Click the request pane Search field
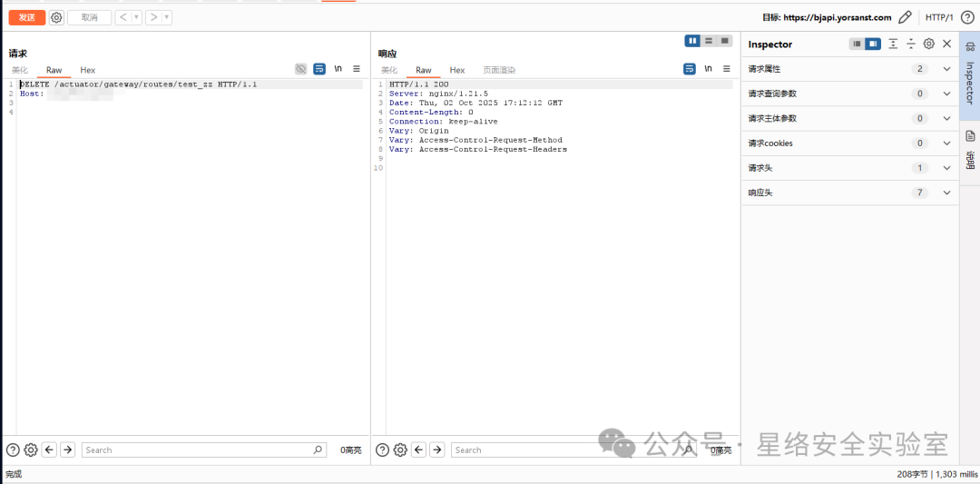This screenshot has height=484, width=980. click(x=204, y=449)
